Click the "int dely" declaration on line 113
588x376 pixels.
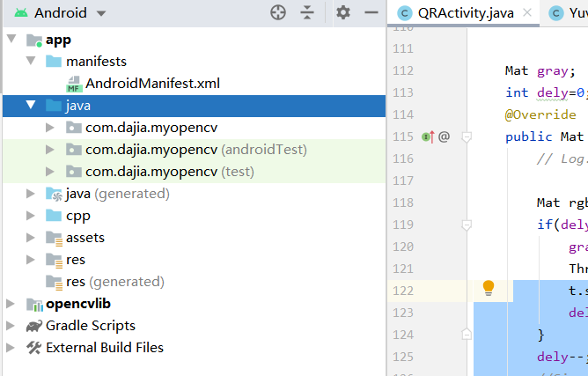tap(537, 92)
